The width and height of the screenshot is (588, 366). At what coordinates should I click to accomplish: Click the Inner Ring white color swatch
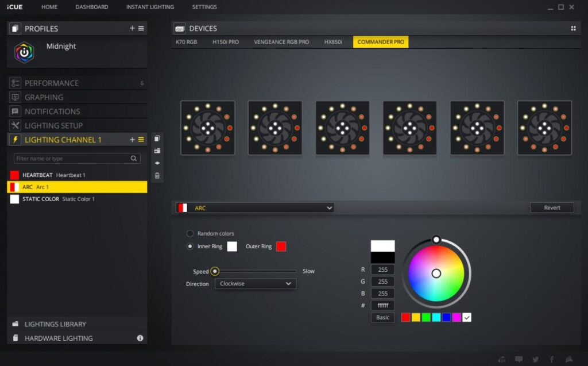coord(232,246)
